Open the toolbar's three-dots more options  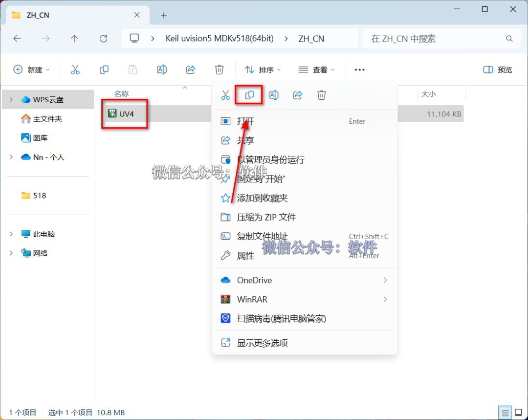tap(360, 70)
